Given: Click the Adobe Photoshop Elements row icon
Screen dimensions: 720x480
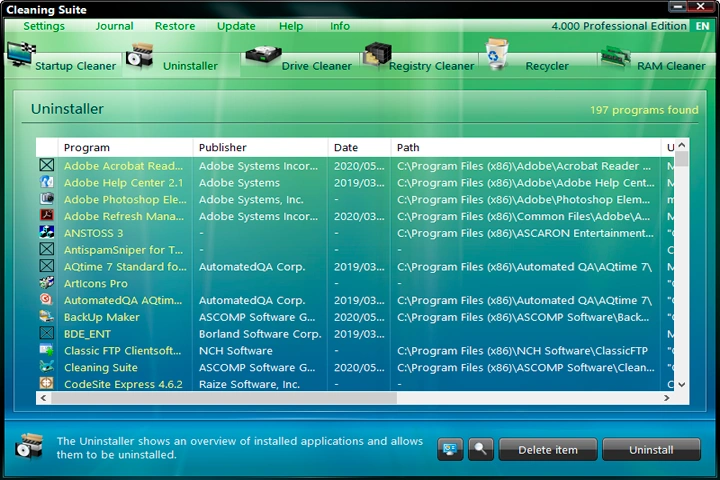Looking at the screenshot, I should coord(46,199).
